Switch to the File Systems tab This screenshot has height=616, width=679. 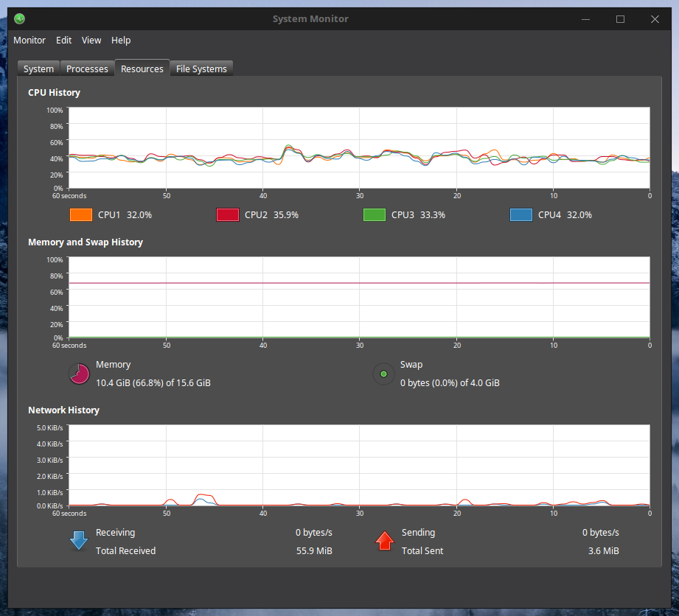[201, 69]
